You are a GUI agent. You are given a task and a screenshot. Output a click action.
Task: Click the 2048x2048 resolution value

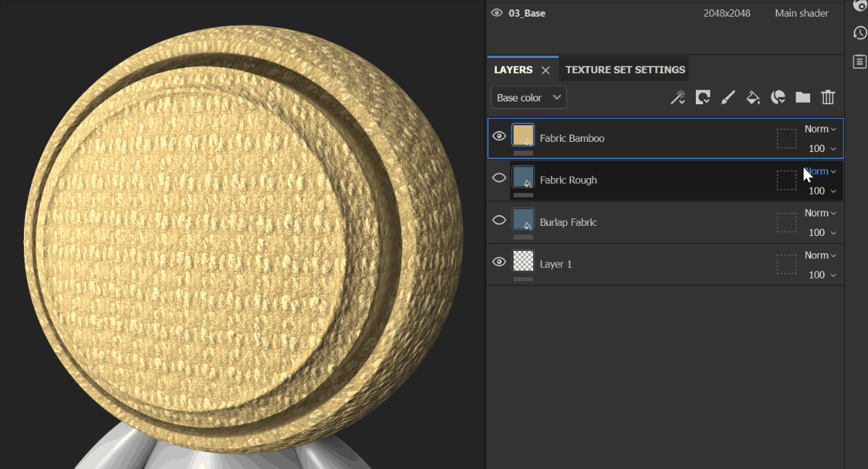pos(727,13)
